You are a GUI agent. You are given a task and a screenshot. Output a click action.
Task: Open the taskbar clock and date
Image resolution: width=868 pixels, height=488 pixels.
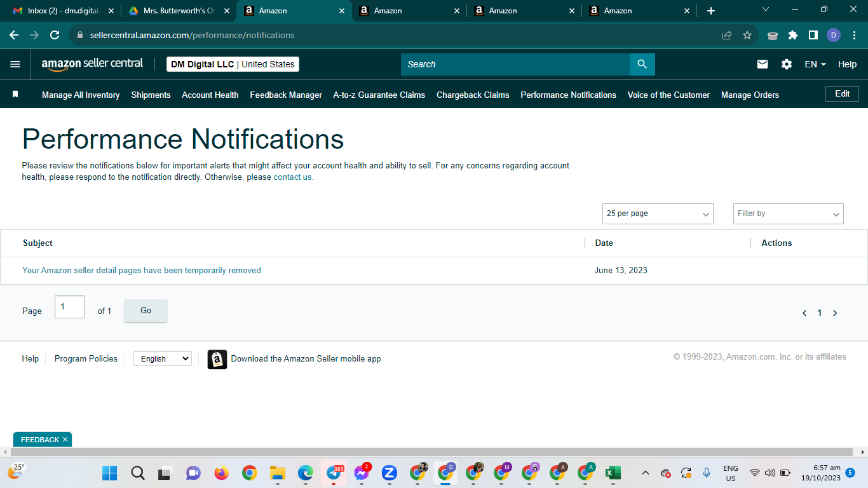tap(820, 473)
